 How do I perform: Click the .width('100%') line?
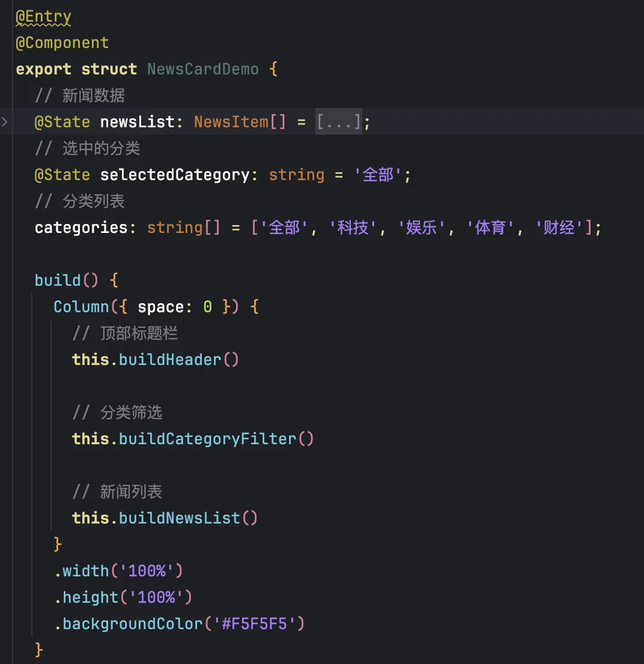tap(118, 571)
